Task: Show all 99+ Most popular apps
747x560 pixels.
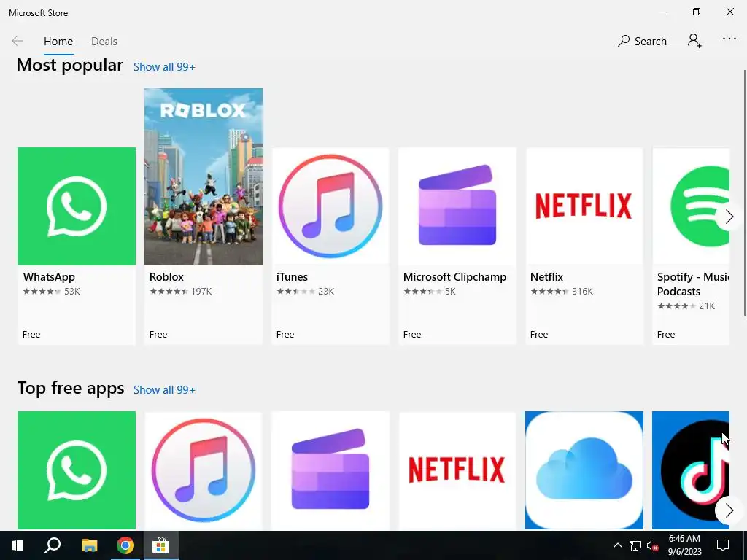Action: pos(164,67)
